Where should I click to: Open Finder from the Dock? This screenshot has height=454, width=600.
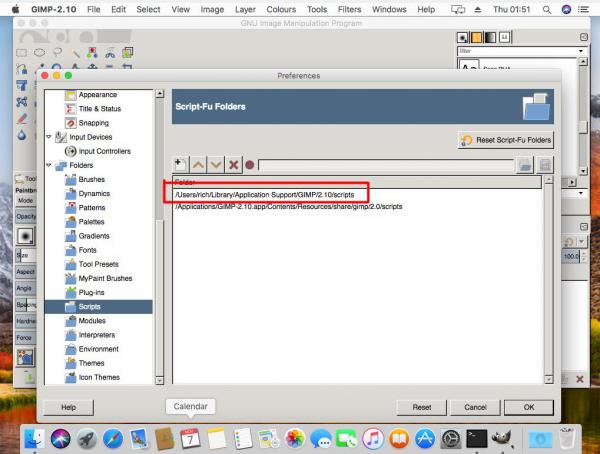(34, 438)
